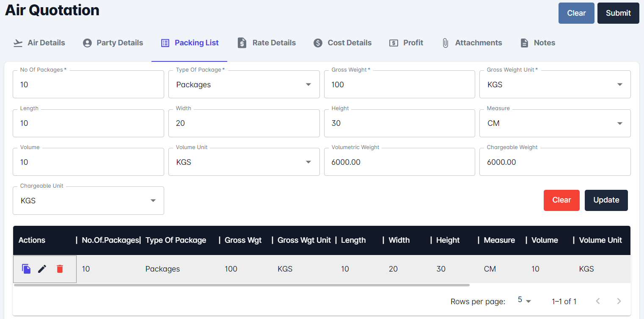Open the Volume Unit dropdown
This screenshot has height=319, width=644.
(x=244, y=162)
